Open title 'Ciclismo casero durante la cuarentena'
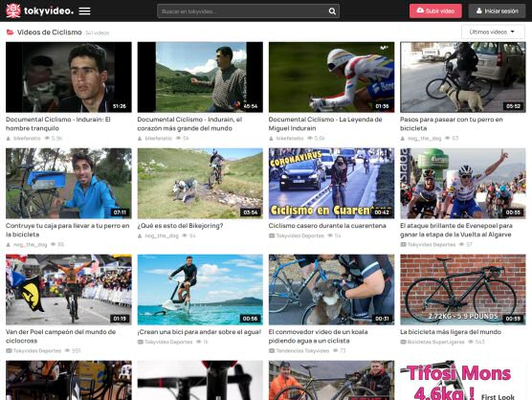The image size is (532, 400). [x=327, y=226]
